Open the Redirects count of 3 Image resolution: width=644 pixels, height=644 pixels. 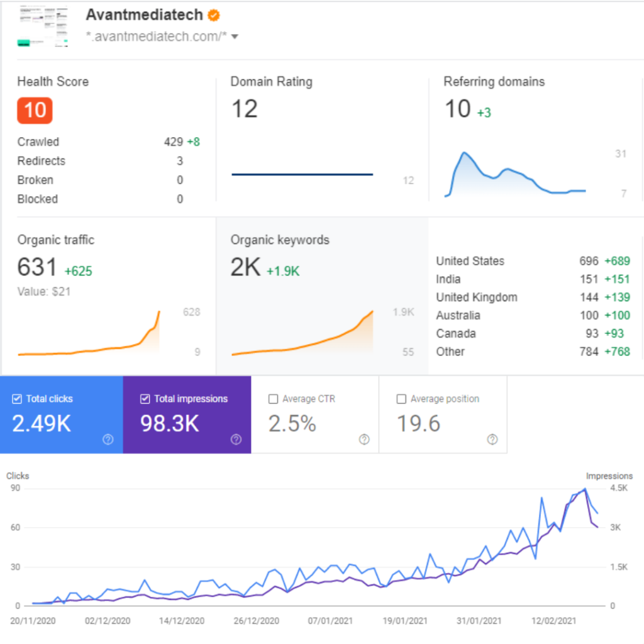click(x=180, y=161)
